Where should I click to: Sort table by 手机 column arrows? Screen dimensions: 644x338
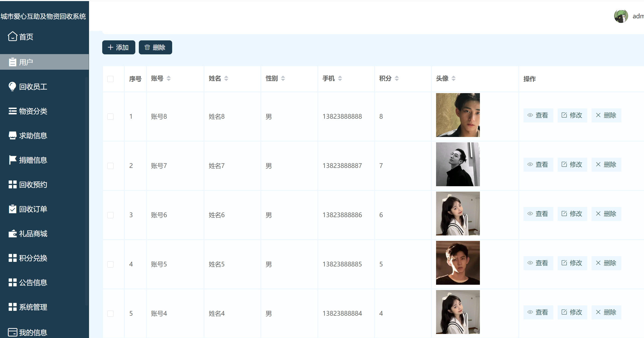[x=340, y=79]
